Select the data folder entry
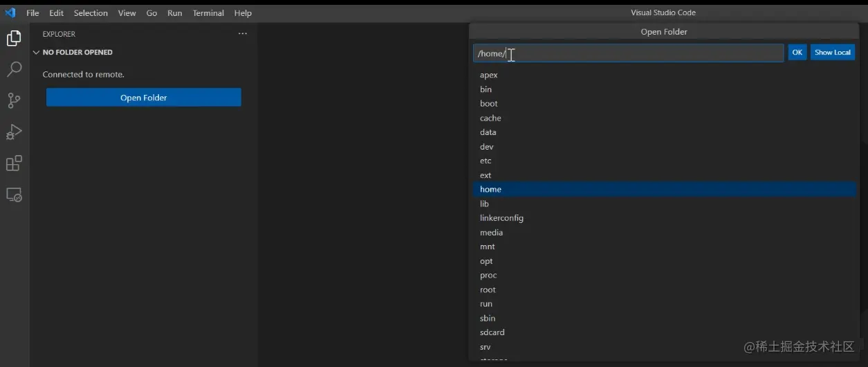 664,132
